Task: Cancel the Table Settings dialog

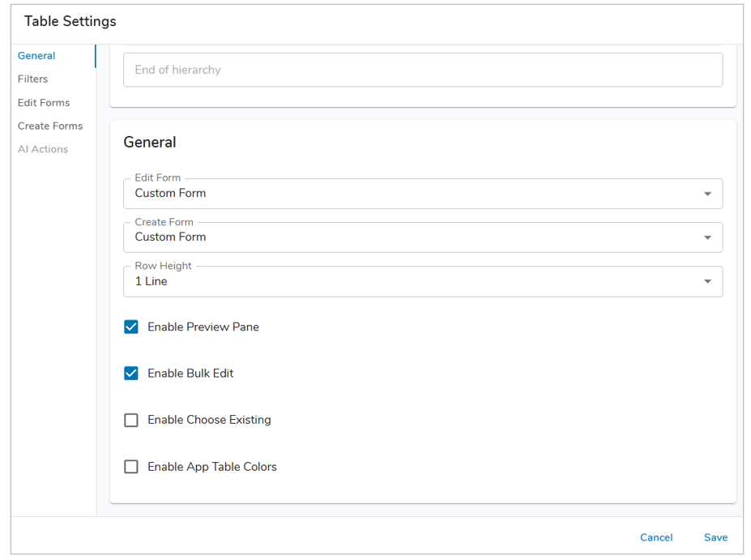Action: pyautogui.click(x=656, y=537)
